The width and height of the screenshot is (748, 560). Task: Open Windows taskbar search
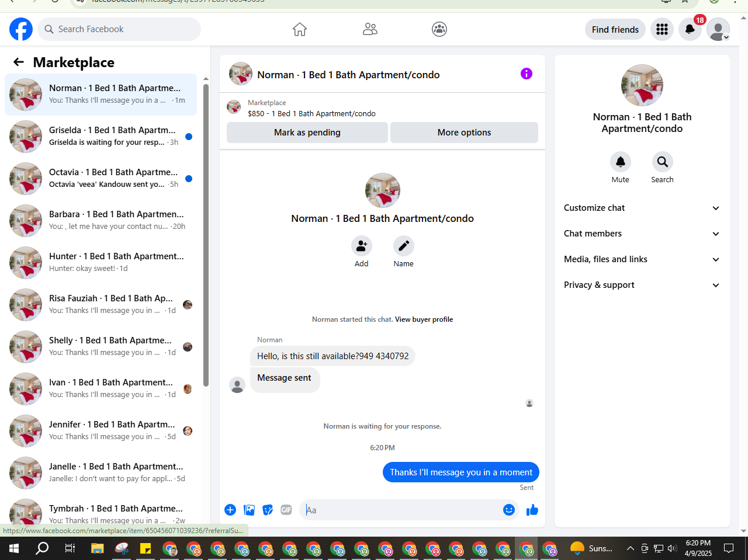click(42, 548)
